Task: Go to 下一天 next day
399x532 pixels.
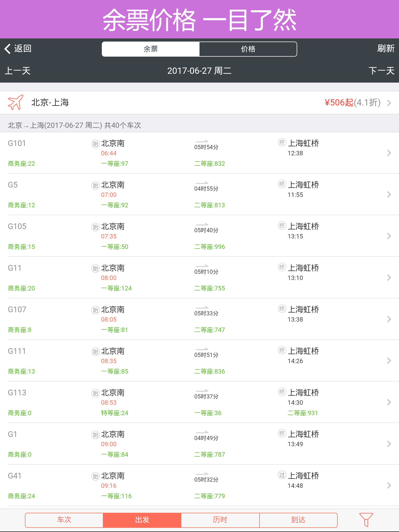Action: click(x=382, y=71)
